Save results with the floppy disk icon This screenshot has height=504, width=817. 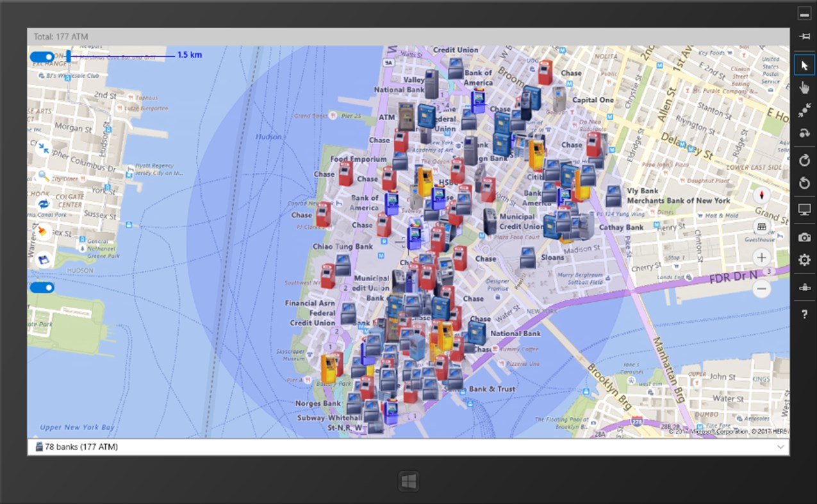pos(44,259)
